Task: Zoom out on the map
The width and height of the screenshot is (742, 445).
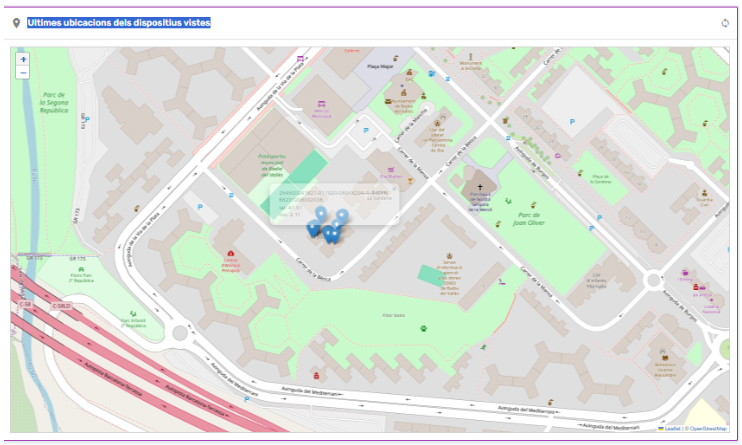Action: (23, 72)
